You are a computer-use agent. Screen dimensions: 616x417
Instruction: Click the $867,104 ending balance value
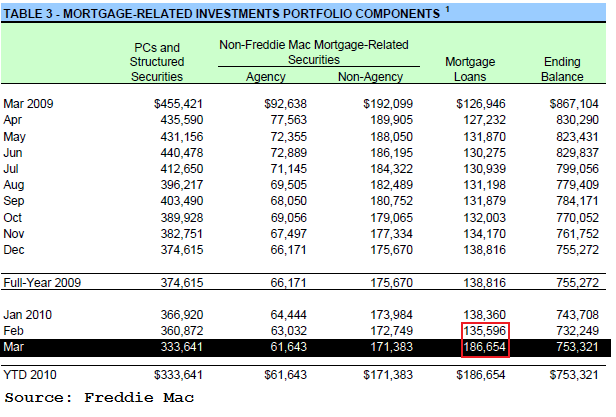(x=574, y=103)
